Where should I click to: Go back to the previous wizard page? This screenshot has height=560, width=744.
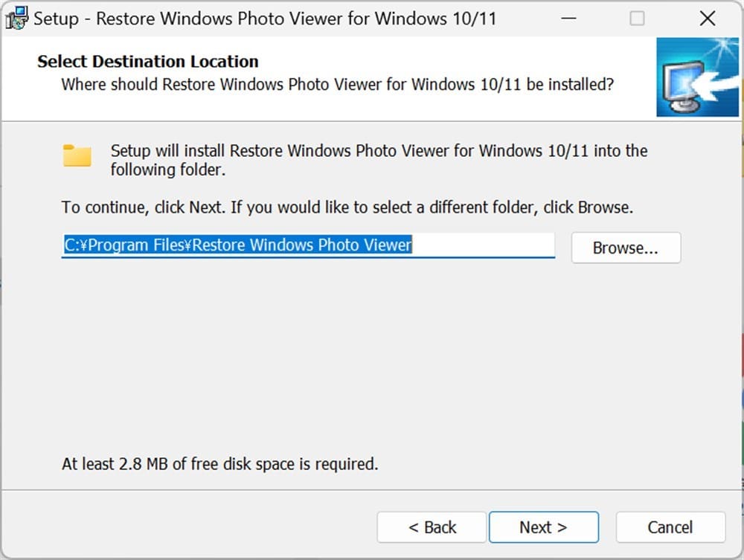coord(432,527)
